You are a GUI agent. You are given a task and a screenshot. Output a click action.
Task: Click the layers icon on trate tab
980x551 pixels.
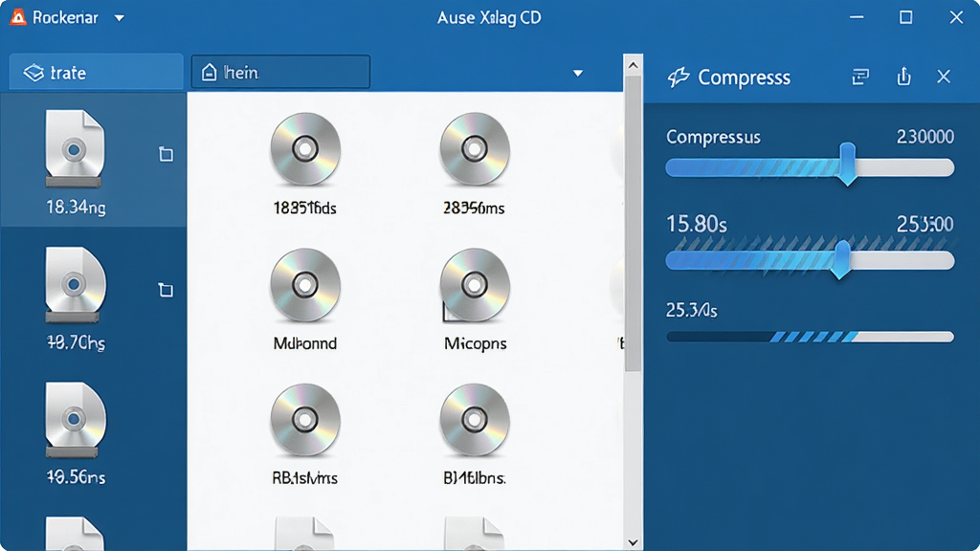(x=33, y=73)
